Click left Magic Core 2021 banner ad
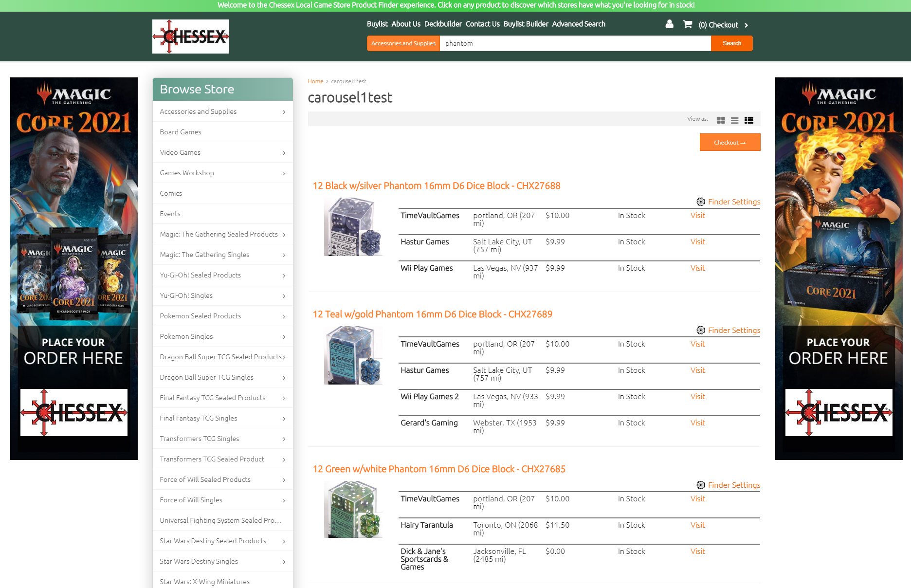The height and width of the screenshot is (588, 911). coord(74,269)
